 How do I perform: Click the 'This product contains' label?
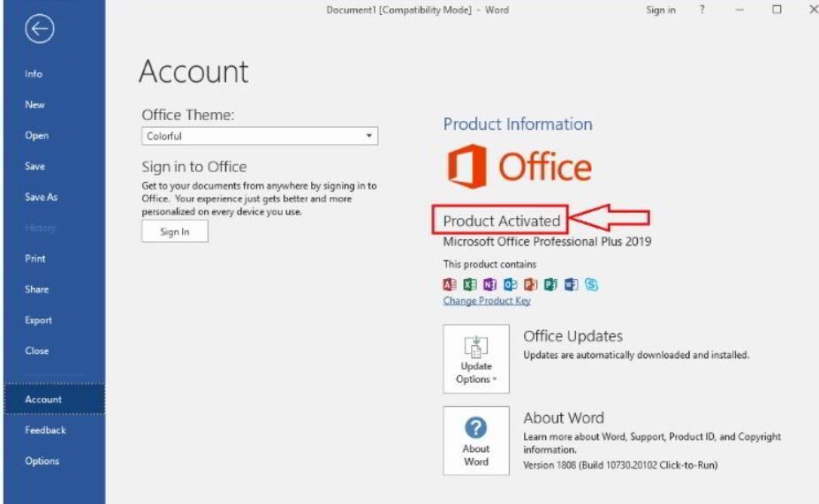(x=489, y=265)
